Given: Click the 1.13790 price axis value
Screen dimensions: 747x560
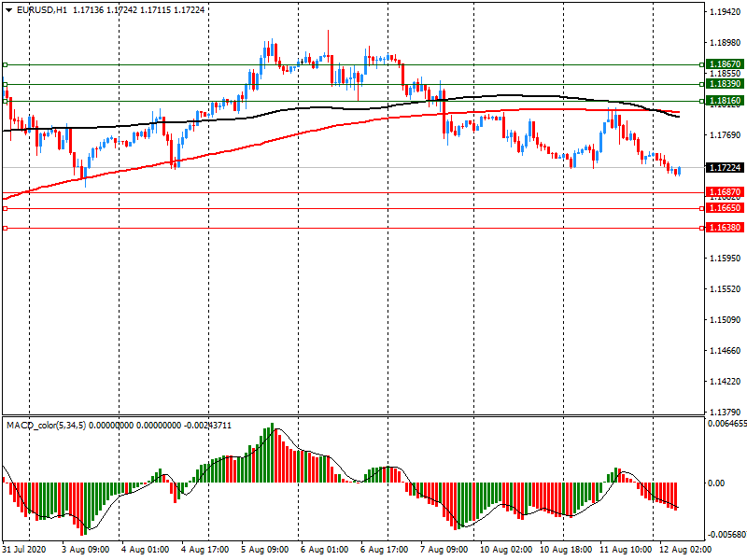Looking at the screenshot, I should 726,412.
